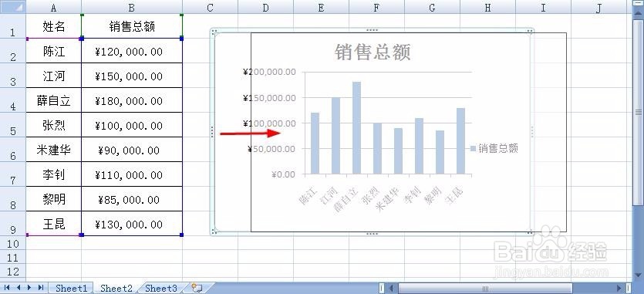Select row 10 header
Image resolution: width=644 pixels, height=294 pixels.
tap(13, 243)
